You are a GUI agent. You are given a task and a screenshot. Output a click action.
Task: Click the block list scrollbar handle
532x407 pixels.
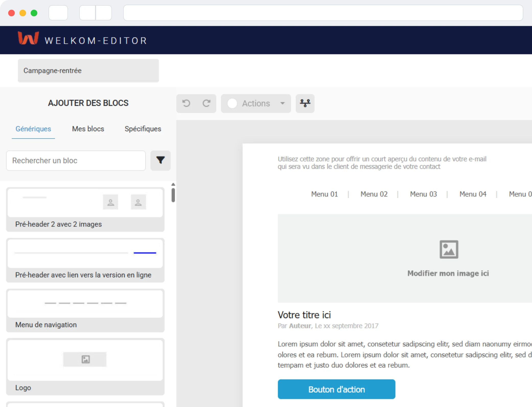pyautogui.click(x=173, y=195)
